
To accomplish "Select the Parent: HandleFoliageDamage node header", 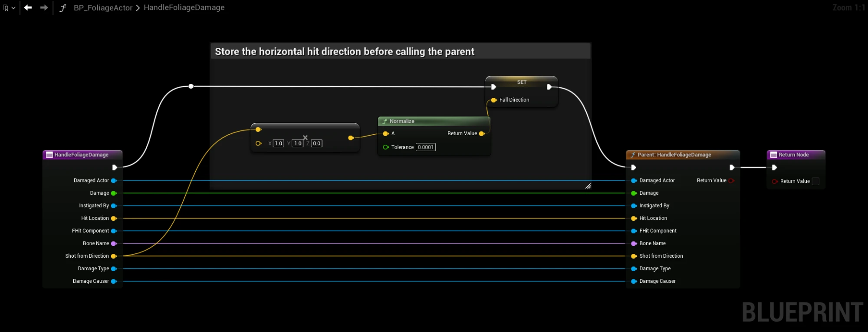I will tap(683, 155).
